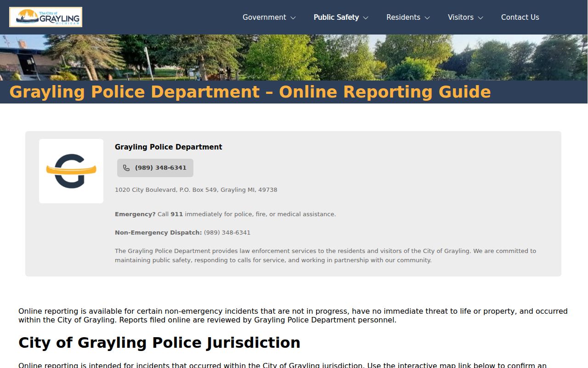Screen dimensions: 588x368
Task: Click the Online Reporting Guide page heading
Action: point(250,92)
